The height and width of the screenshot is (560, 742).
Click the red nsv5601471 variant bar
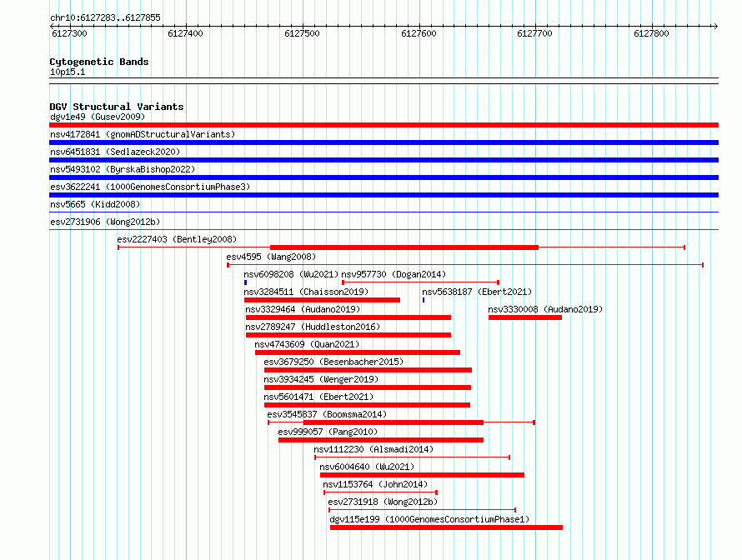367,405
